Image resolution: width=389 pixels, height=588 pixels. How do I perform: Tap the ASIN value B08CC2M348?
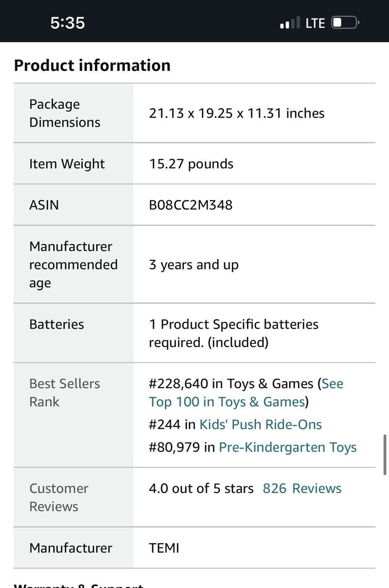191,205
